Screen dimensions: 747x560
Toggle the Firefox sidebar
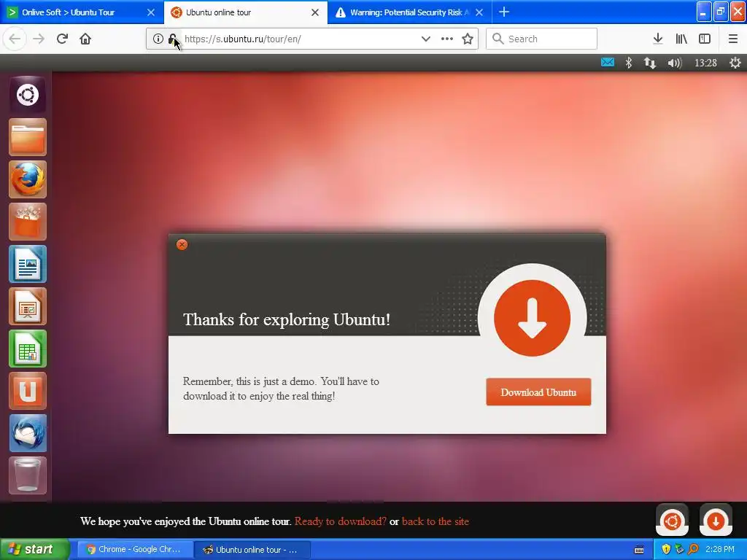tap(705, 39)
